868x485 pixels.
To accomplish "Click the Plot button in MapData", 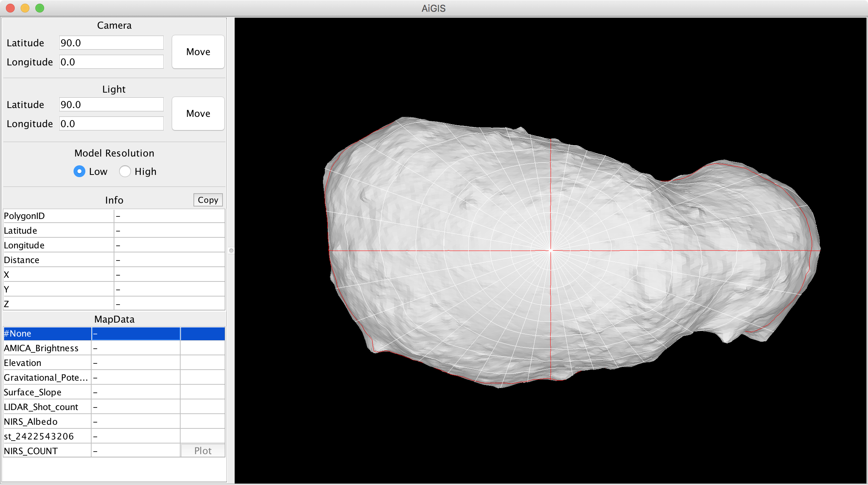I will pos(203,451).
